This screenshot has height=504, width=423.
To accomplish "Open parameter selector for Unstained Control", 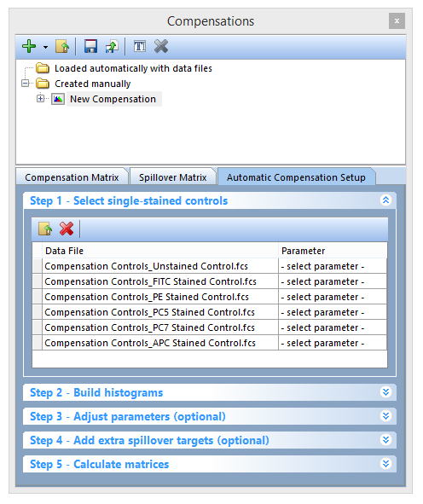I will point(333,266).
